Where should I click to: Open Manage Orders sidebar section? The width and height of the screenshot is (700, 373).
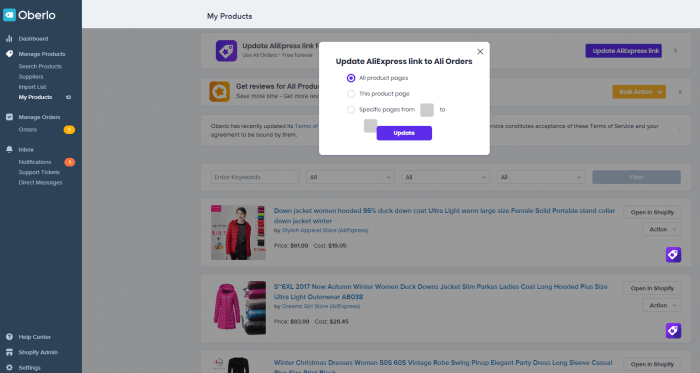(x=39, y=117)
